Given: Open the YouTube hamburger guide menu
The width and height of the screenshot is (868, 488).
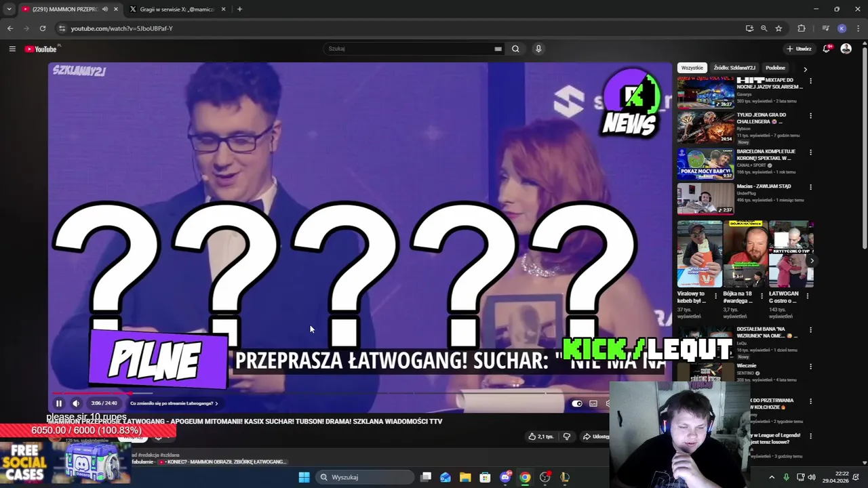Looking at the screenshot, I should point(12,49).
